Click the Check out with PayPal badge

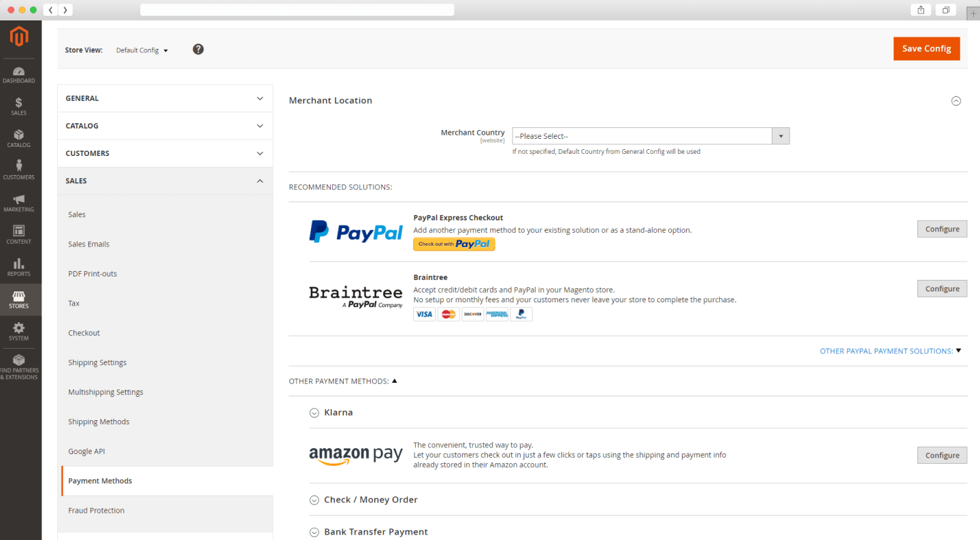click(454, 244)
